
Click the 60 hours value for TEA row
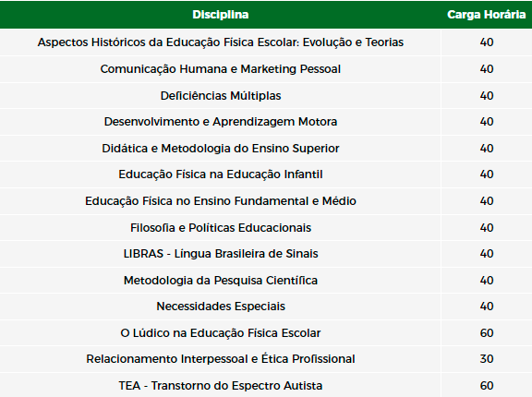487,386
